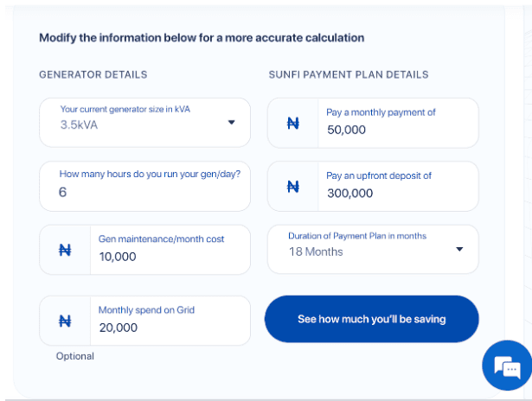Select the 3.5kVA generator size value

point(79,124)
